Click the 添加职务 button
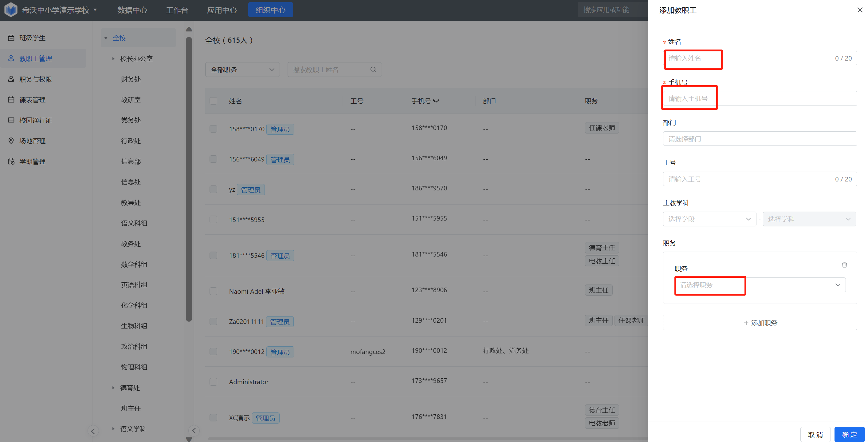The width and height of the screenshot is (868, 442). click(x=760, y=323)
